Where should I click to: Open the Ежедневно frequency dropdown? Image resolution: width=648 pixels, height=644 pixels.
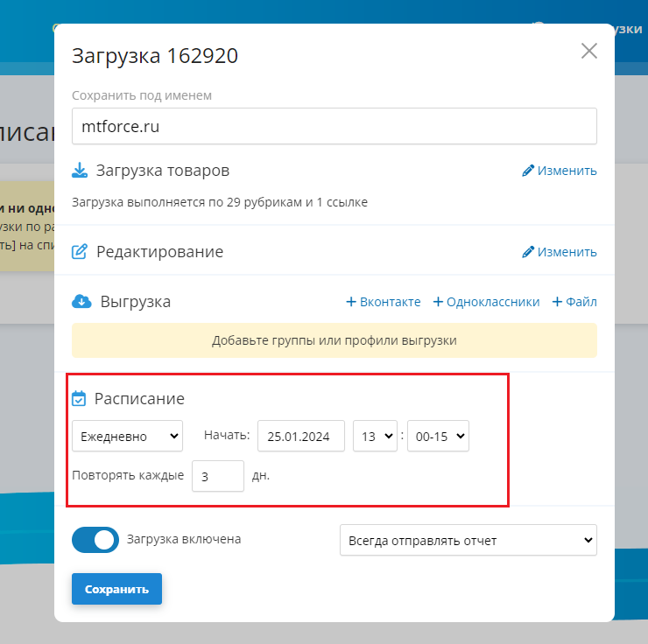(x=127, y=436)
